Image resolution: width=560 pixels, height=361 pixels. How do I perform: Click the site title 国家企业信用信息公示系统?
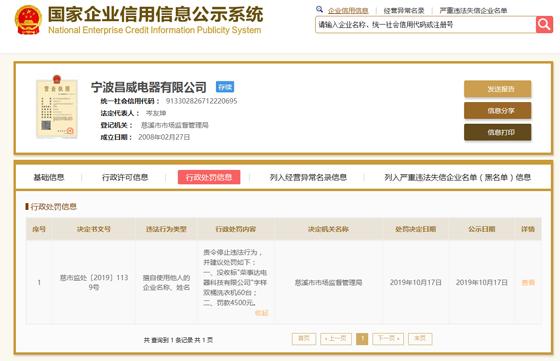[156, 14]
